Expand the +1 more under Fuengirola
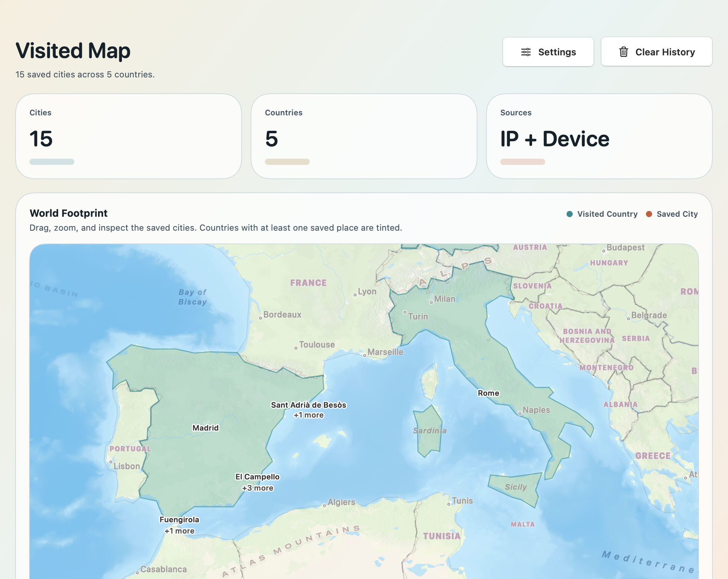The height and width of the screenshot is (579, 728). 179,531
